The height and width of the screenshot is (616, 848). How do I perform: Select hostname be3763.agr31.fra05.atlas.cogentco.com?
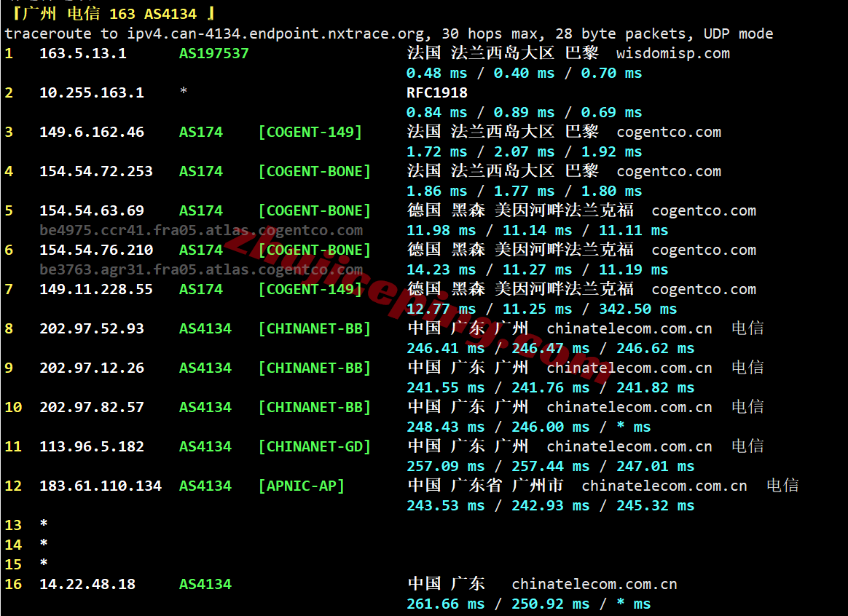[200, 269]
